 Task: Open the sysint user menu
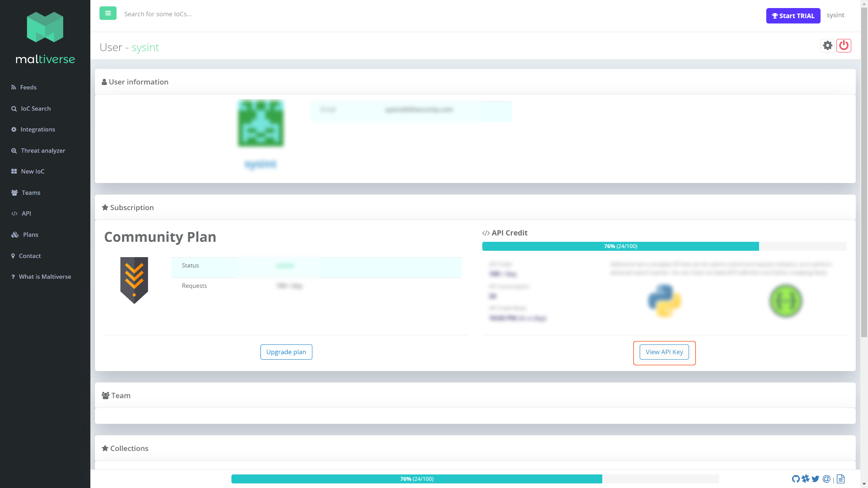(x=835, y=15)
